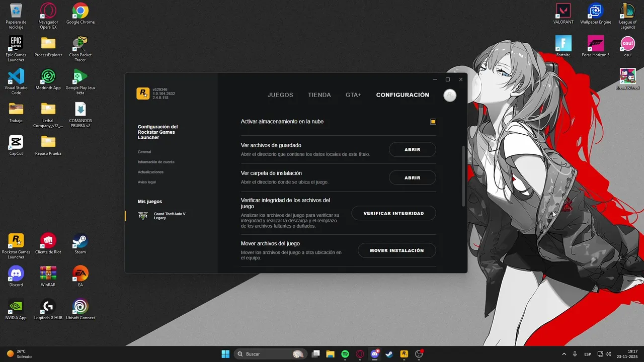Screen dimensions: 644x362
Task: Open Información de cuenta in sidebar
Action: [x=156, y=162]
